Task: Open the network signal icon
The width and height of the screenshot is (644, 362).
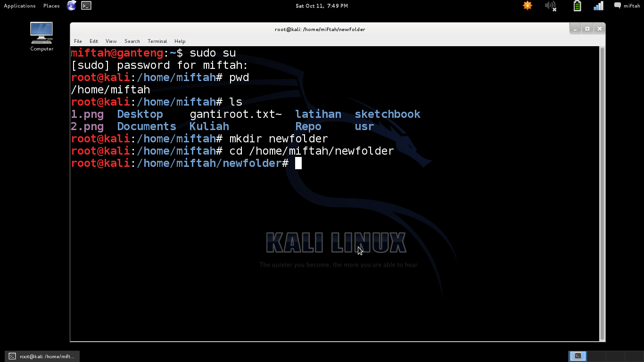Action: click(598, 6)
